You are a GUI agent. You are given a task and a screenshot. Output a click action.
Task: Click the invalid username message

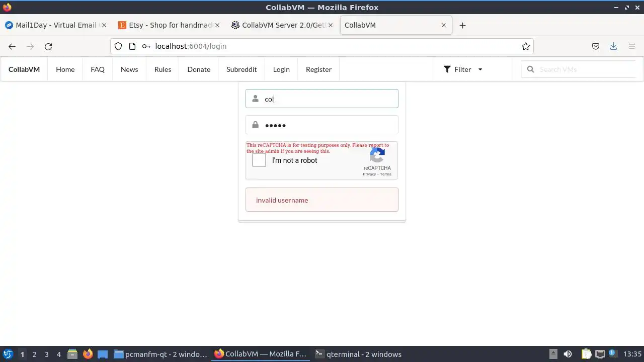click(x=322, y=200)
